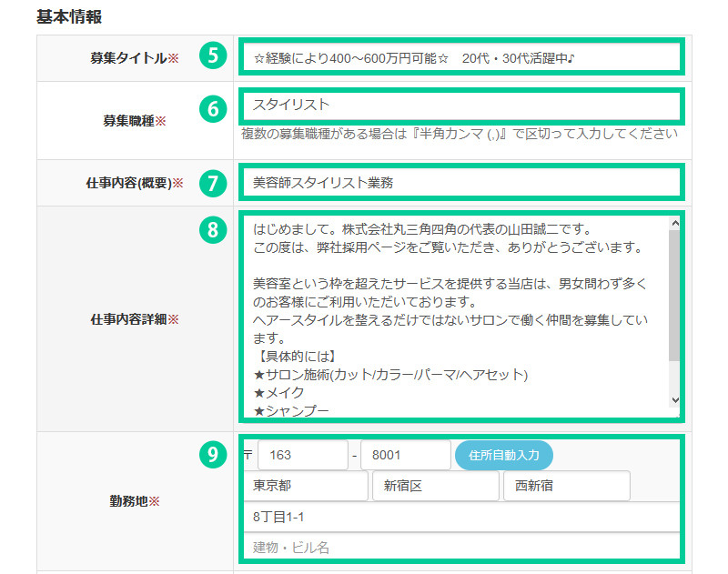
Task: Click the green number 7 badge
Action: (x=212, y=183)
